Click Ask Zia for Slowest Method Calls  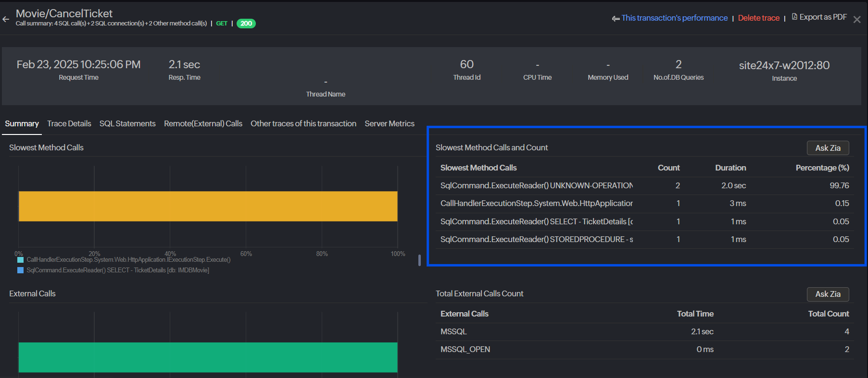[x=828, y=148]
